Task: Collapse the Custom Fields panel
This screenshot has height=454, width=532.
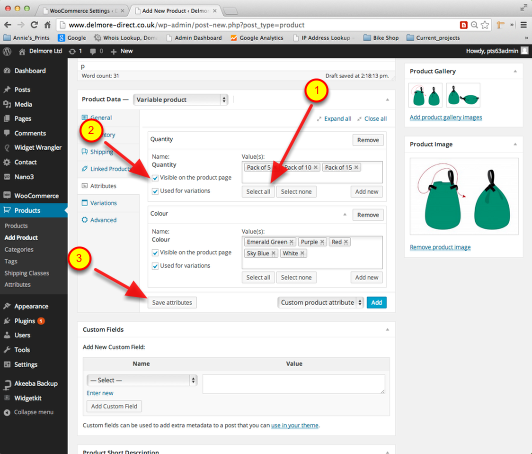Action: coord(387,329)
